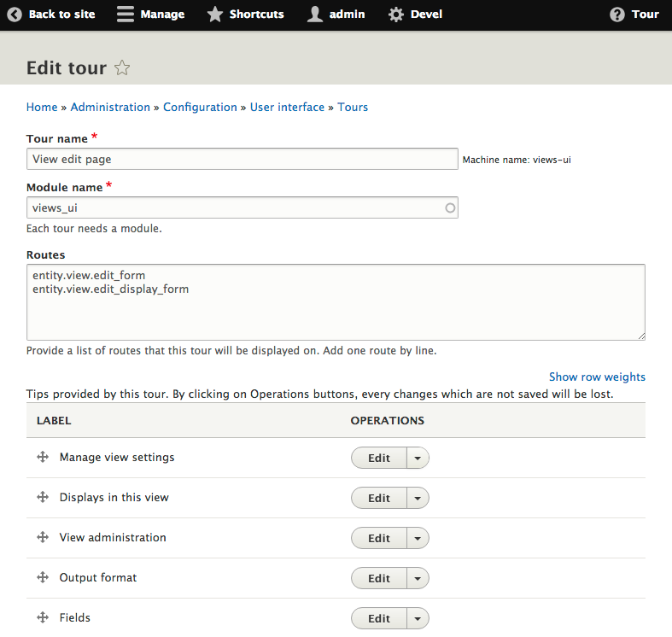This screenshot has width=672, height=637.
Task: Edit the View administration tip
Action: tap(379, 538)
